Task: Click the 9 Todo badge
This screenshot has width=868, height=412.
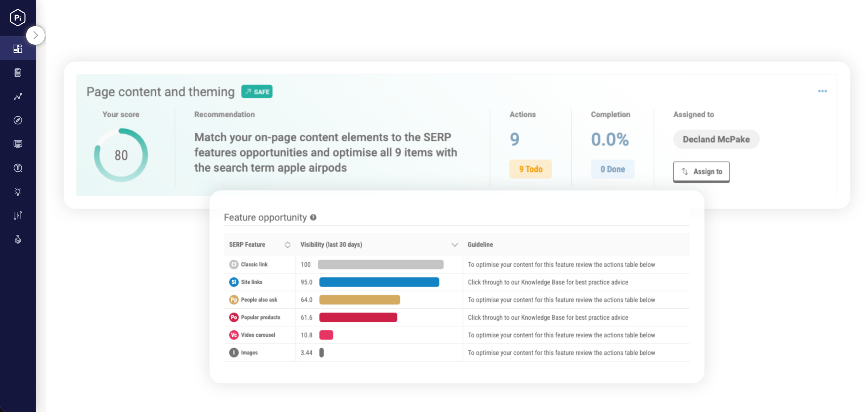Action: (530, 169)
